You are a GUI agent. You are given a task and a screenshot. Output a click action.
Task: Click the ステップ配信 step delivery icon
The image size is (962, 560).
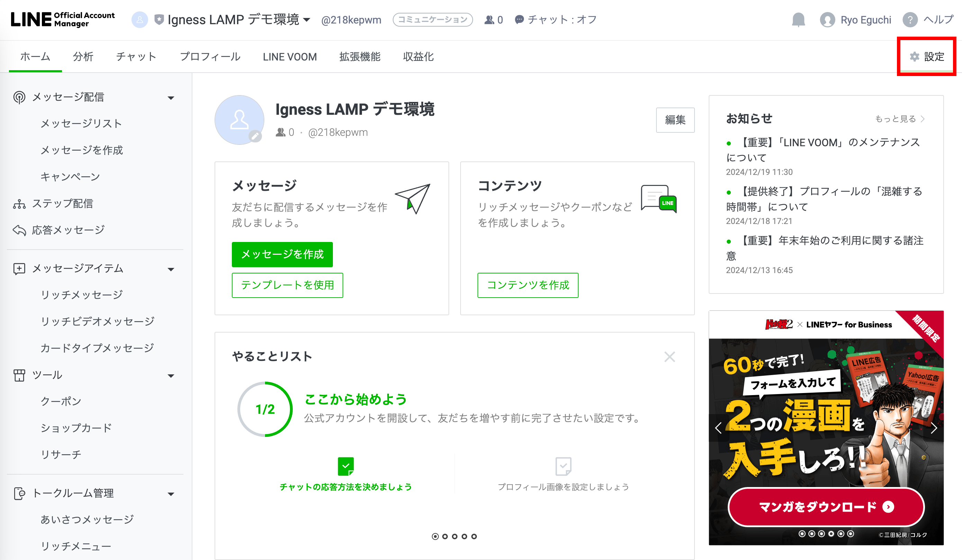(19, 204)
